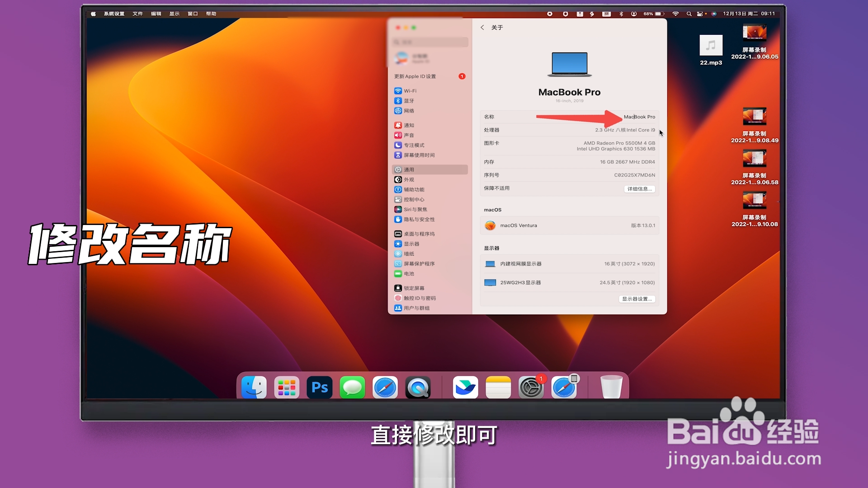Open the 系统设置 menu
The width and height of the screenshot is (868, 488).
click(x=114, y=14)
